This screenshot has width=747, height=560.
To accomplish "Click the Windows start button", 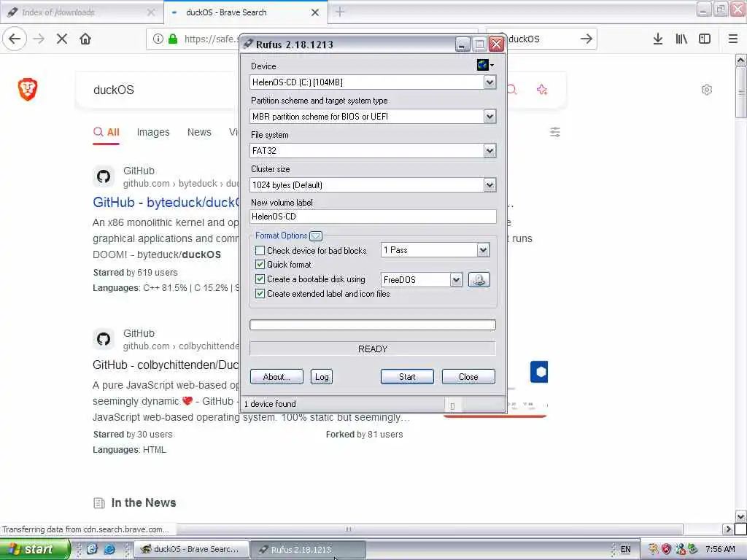I will click(35, 549).
